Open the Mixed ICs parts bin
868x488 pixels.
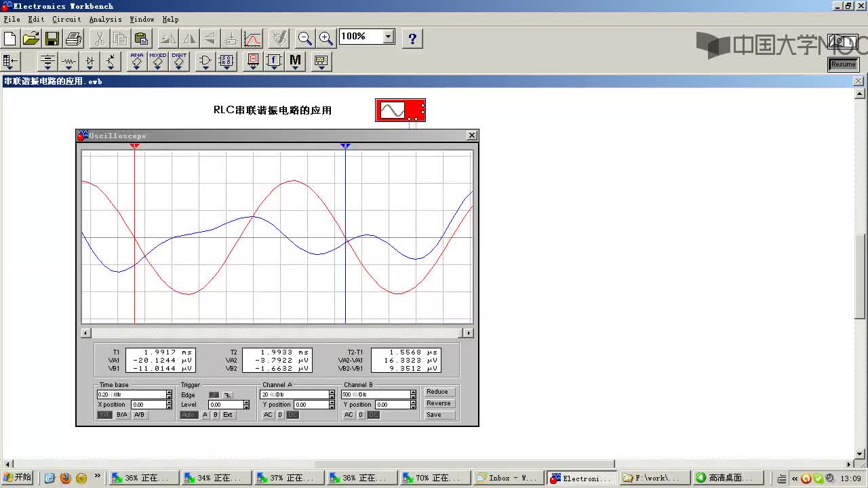point(158,62)
